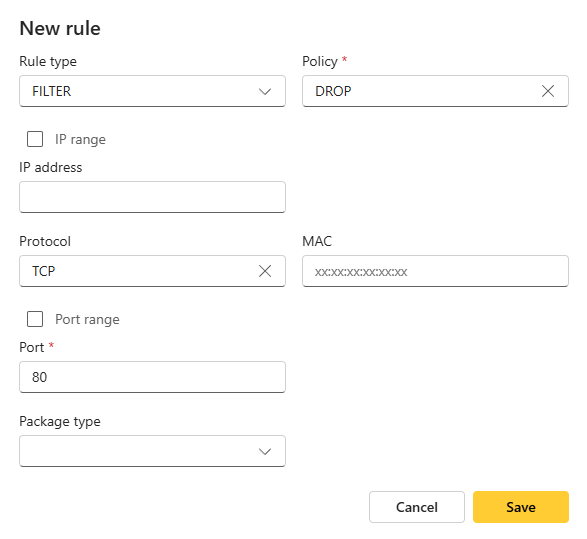Select the Port field containing 80
This screenshot has height=539, width=587.
pyautogui.click(x=152, y=377)
